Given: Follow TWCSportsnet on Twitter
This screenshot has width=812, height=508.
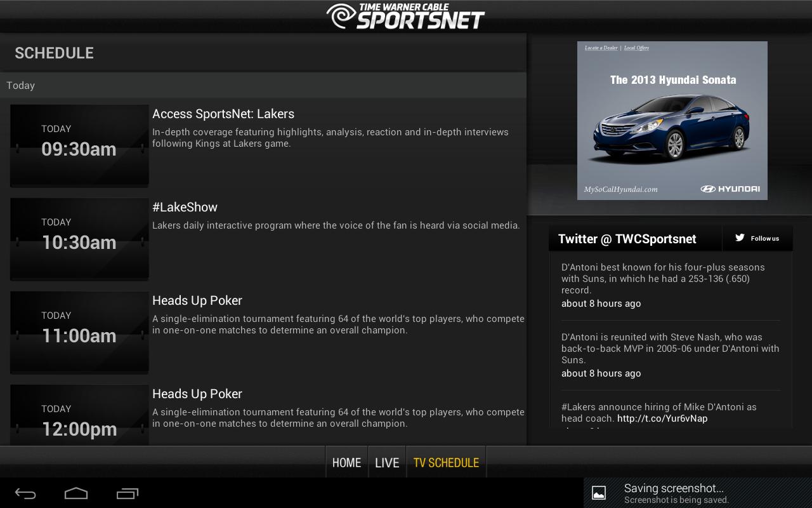Looking at the screenshot, I should [757, 238].
